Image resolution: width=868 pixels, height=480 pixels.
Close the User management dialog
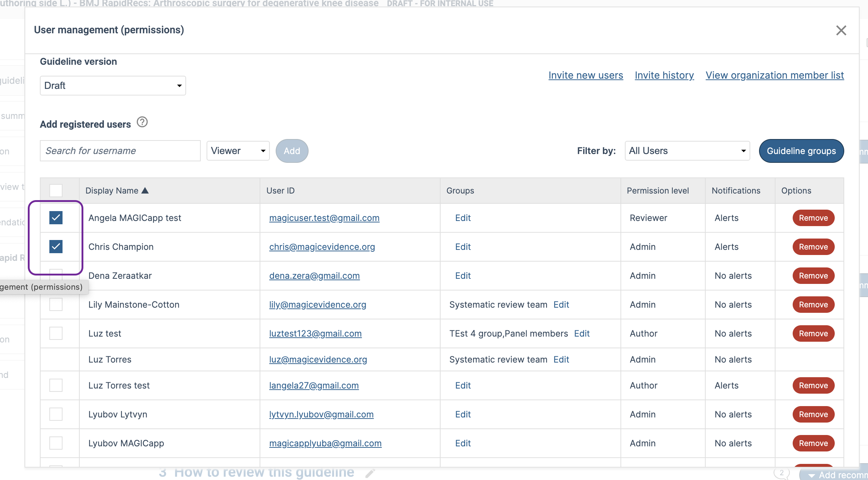[841, 30]
